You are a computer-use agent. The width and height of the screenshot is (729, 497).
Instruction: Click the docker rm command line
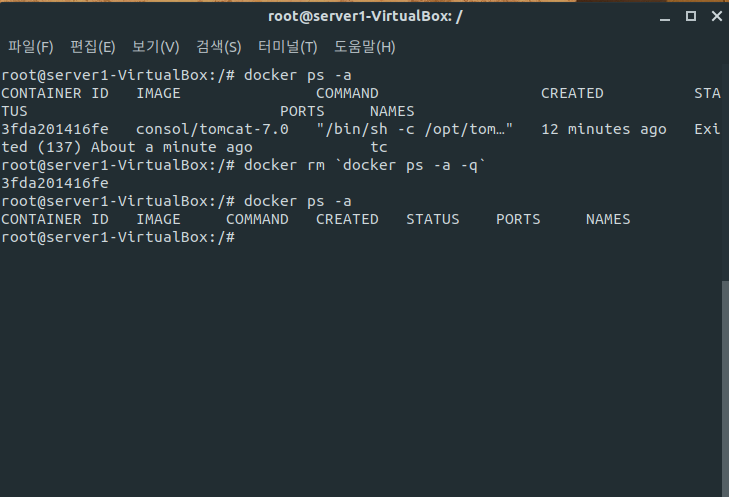point(243,165)
